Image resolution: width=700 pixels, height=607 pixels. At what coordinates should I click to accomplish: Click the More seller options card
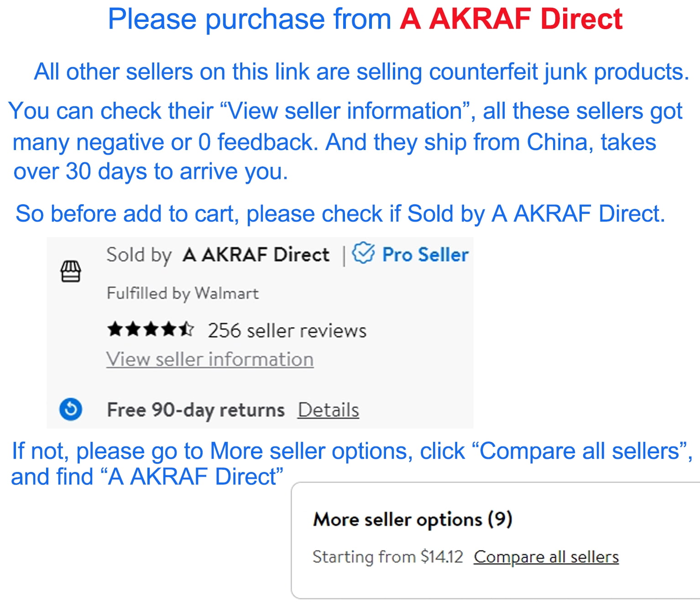pyautogui.click(x=496, y=540)
